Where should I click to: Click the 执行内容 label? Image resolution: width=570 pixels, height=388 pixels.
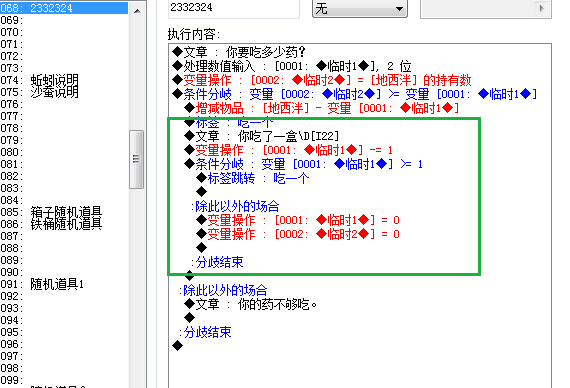click(194, 34)
